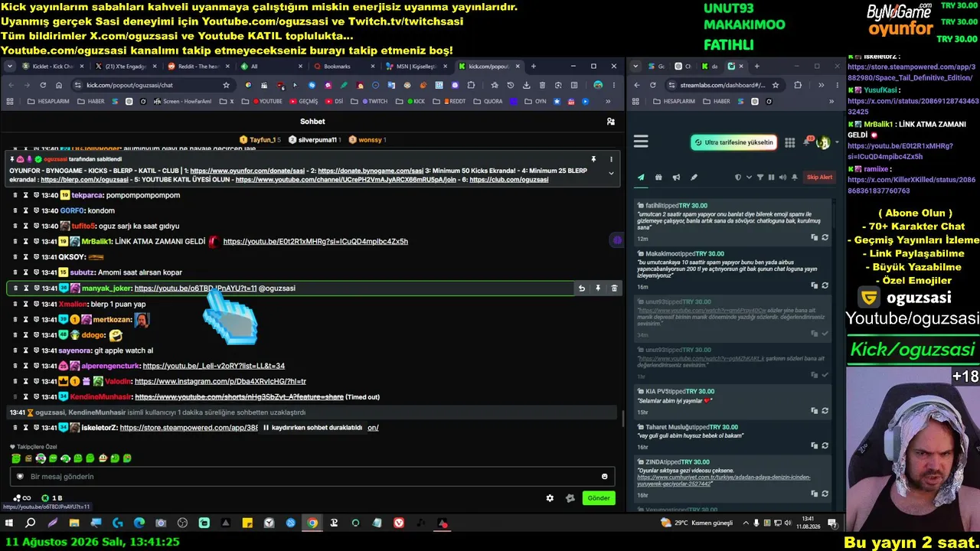Open Chrome three-dot menu in Kick window
This screenshot has height=551, width=980.
pyautogui.click(x=614, y=85)
